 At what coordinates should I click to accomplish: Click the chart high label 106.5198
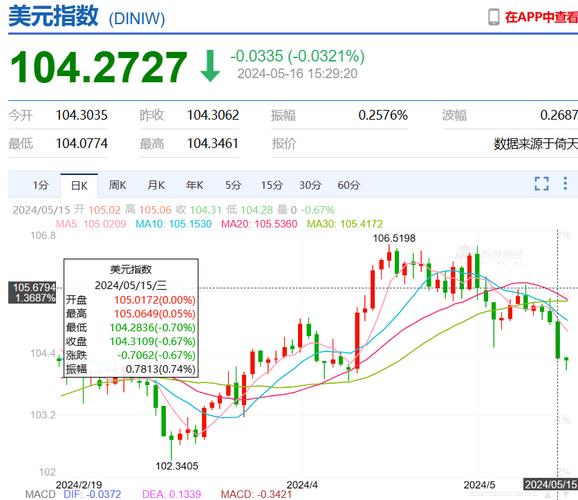pyautogui.click(x=394, y=238)
